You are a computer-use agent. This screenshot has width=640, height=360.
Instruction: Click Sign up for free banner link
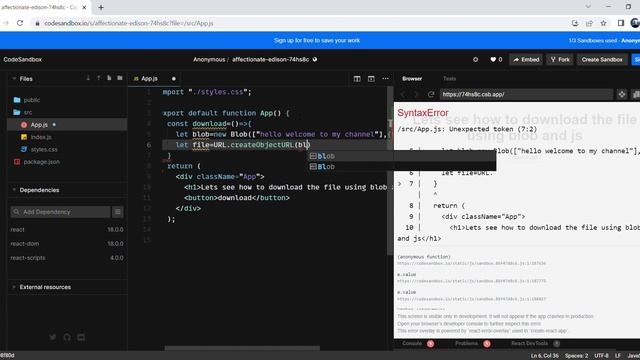tap(317, 40)
